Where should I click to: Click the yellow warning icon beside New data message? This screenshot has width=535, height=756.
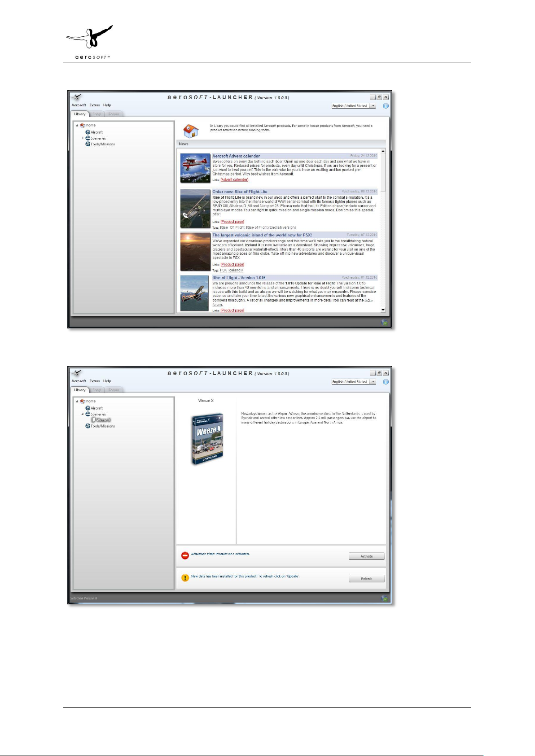coord(185,578)
